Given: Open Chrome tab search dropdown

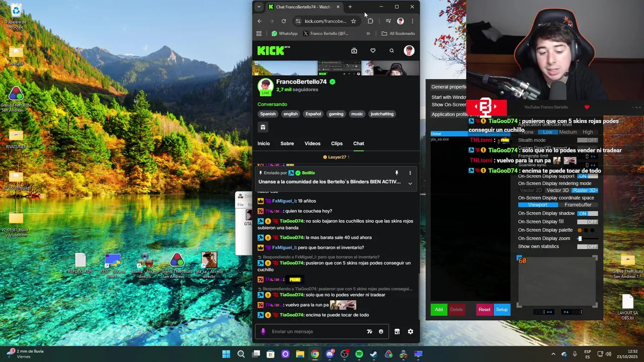Looking at the screenshot, I should pos(259,7).
